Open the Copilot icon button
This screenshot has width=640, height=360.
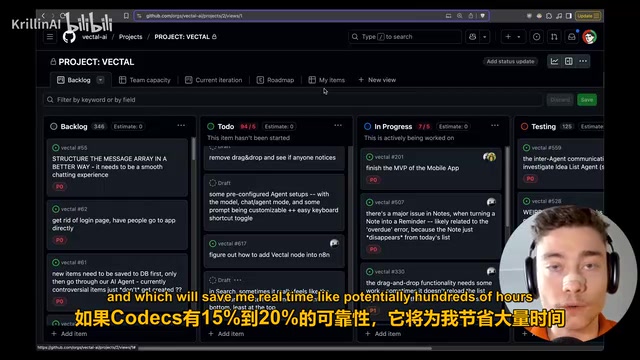(473, 37)
